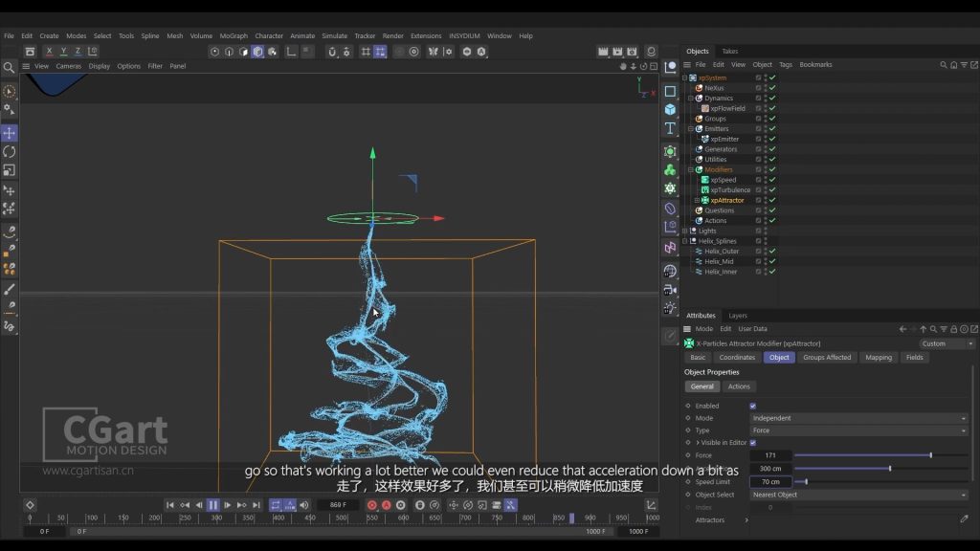Open the Simulate menu
The image size is (980, 551).
334,36
